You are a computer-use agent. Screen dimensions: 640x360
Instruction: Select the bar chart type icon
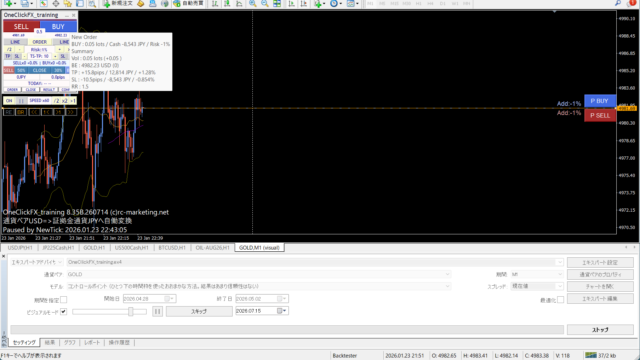tap(215, 4)
